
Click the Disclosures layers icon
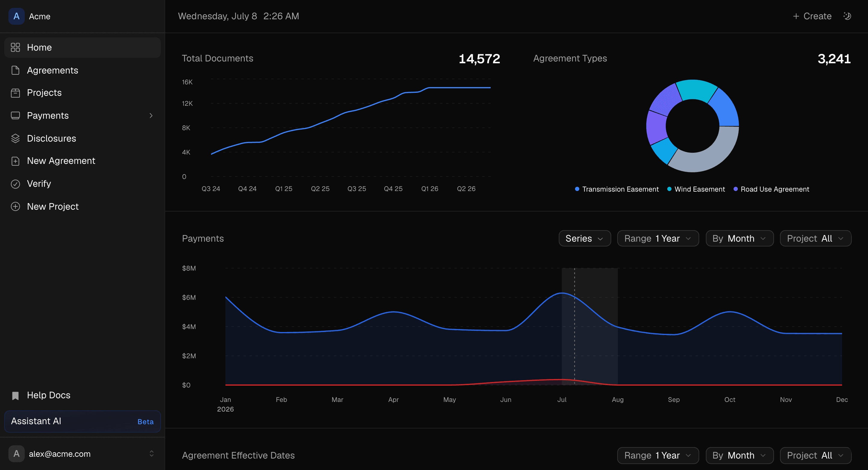(15, 139)
